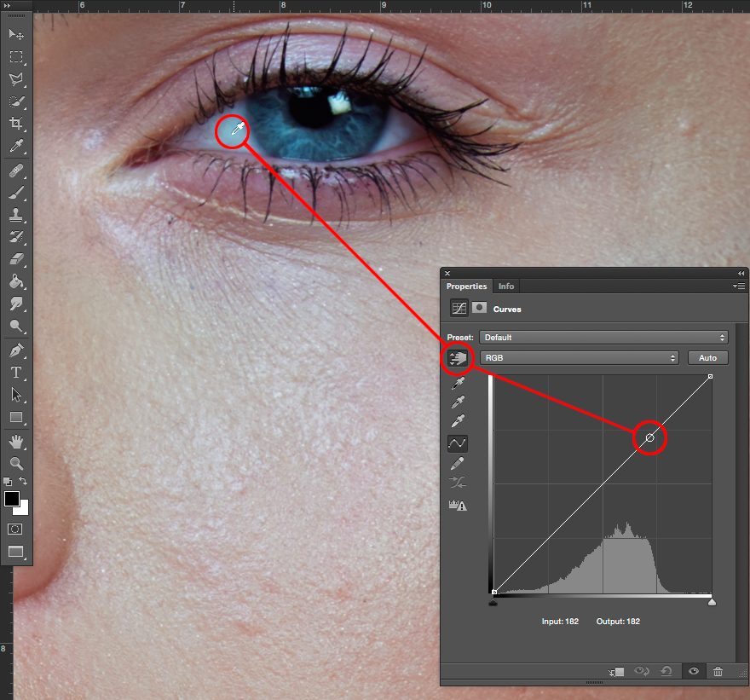Select the Rectangular Marquee tool

click(16, 57)
